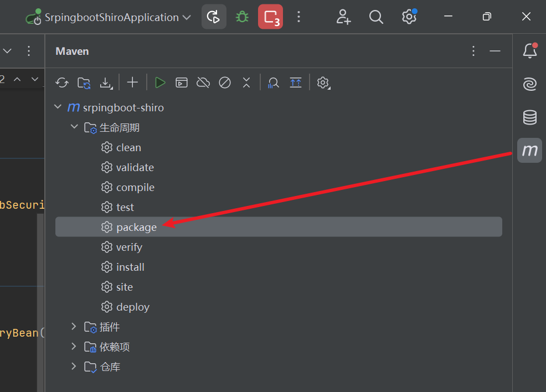This screenshot has width=546, height=392.
Task: Collapse srpingboot-shiro project node
Action: (58, 107)
